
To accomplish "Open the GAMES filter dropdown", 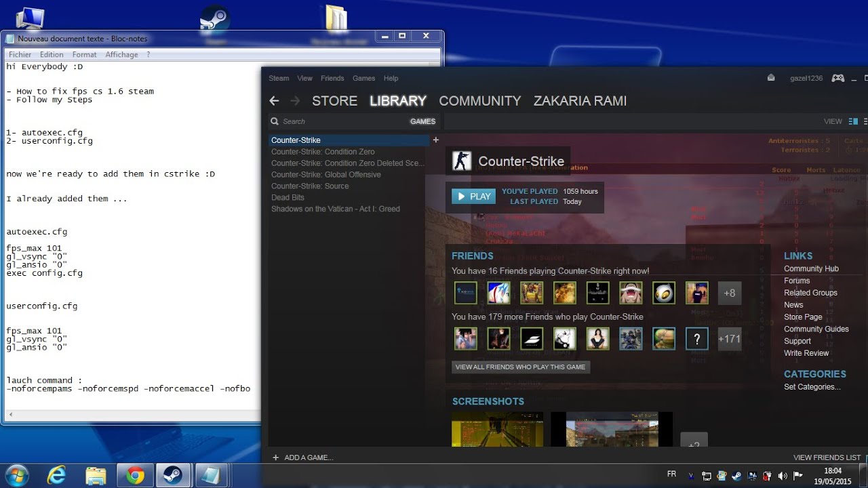I will pyautogui.click(x=422, y=121).
